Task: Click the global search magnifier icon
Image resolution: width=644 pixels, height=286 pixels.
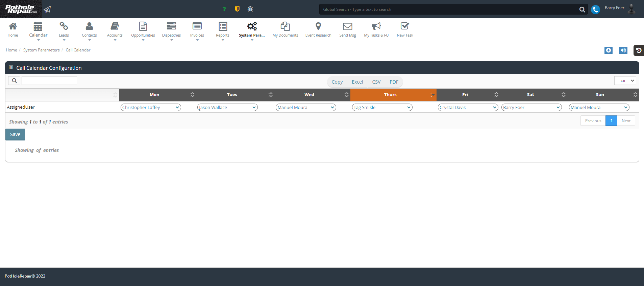Action: 582,9
